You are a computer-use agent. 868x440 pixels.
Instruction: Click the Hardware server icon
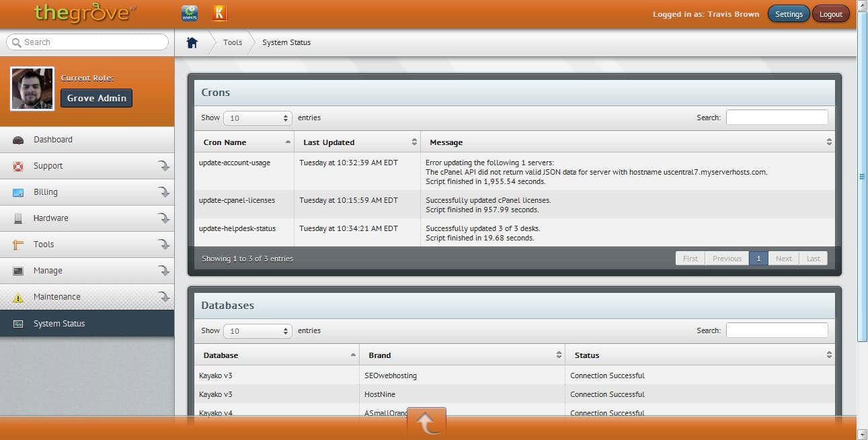pos(18,218)
